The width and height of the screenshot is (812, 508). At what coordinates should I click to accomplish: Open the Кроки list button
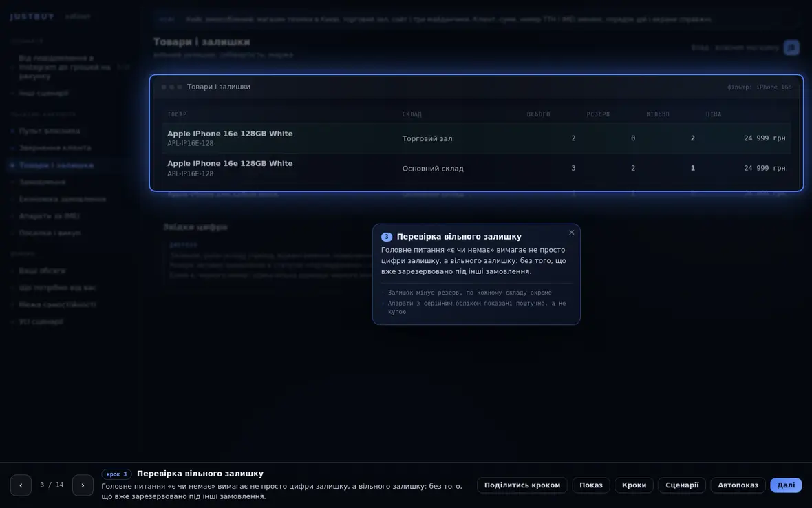click(634, 485)
